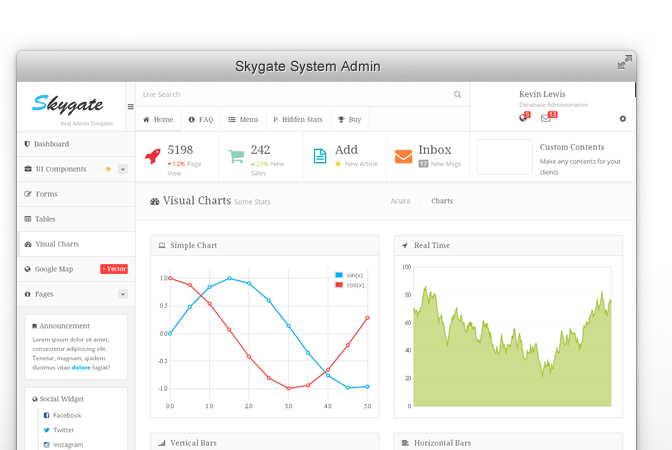Open the FAQ tab

[x=201, y=120]
